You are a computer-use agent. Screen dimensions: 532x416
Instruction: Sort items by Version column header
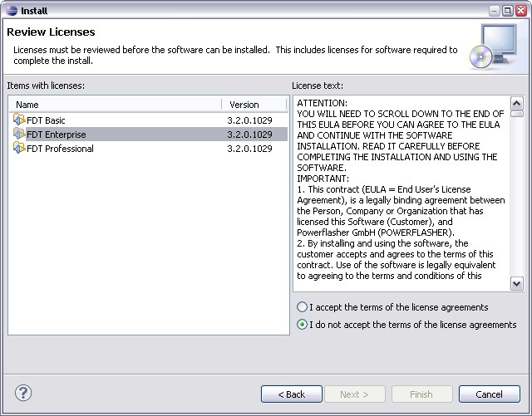(x=254, y=105)
